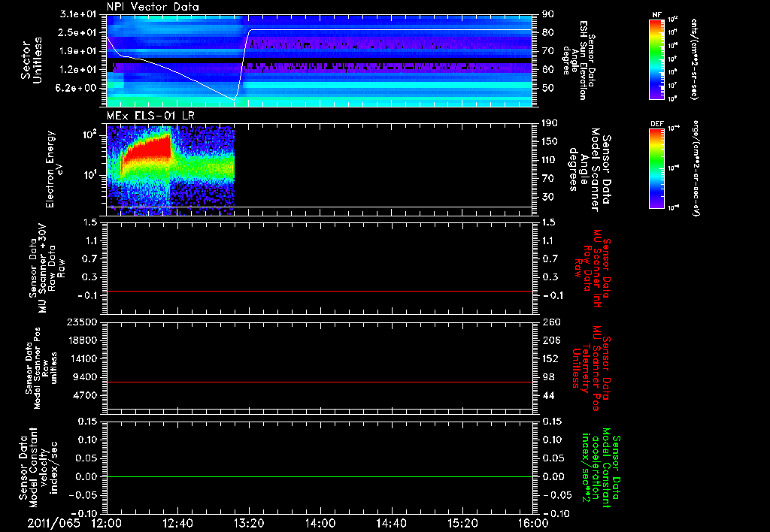Click the "cnts/(cm**2-sr-sec)" units label
770x532 pixels.
pyautogui.click(x=694, y=59)
